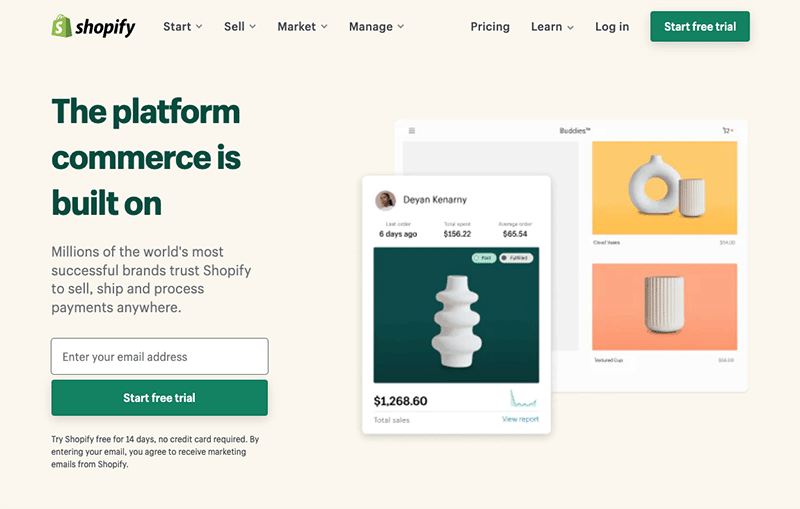
Task: Click the Fulfilled status badge
Action: 516,258
